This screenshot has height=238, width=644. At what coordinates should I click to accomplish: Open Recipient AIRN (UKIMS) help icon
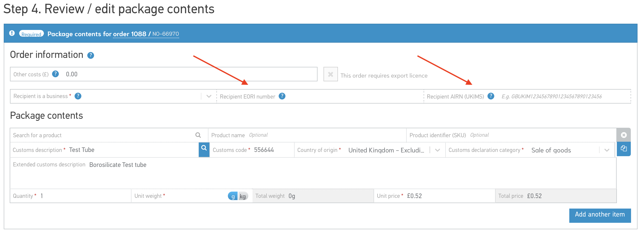pos(491,96)
